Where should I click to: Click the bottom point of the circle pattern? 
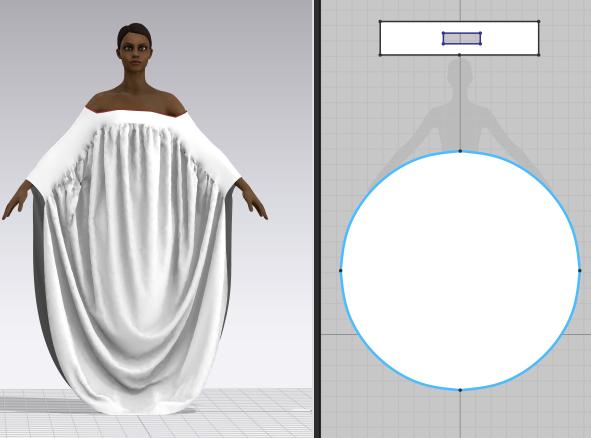[460, 390]
